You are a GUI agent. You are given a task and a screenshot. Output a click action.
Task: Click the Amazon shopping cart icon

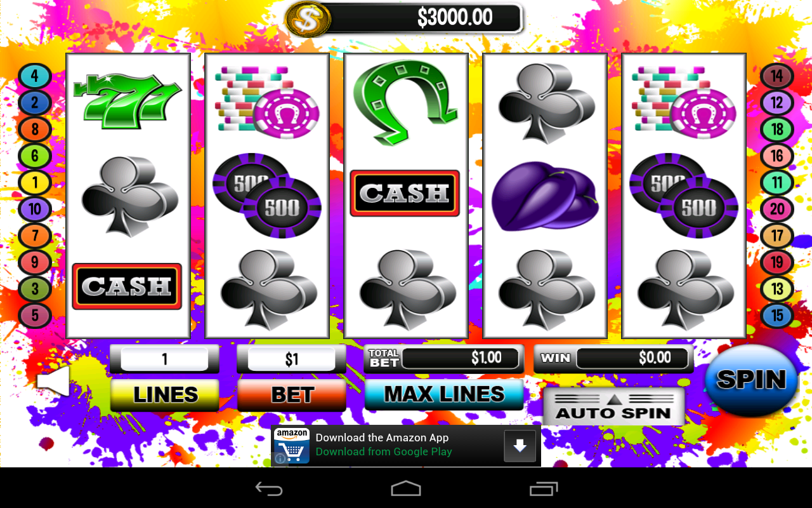[292, 446]
